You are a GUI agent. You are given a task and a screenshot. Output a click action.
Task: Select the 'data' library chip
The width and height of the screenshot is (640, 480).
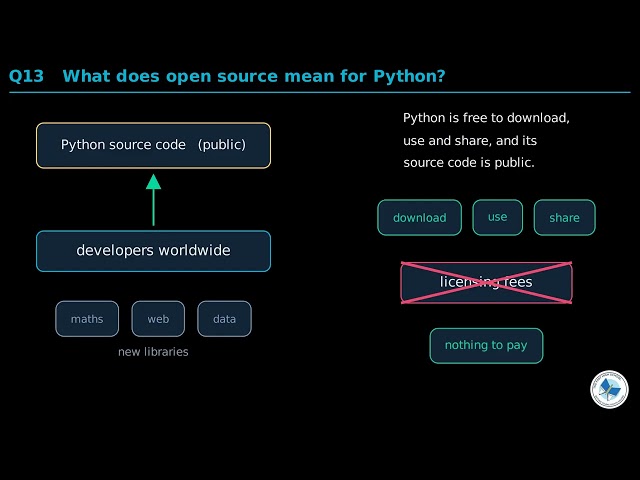pos(224,319)
